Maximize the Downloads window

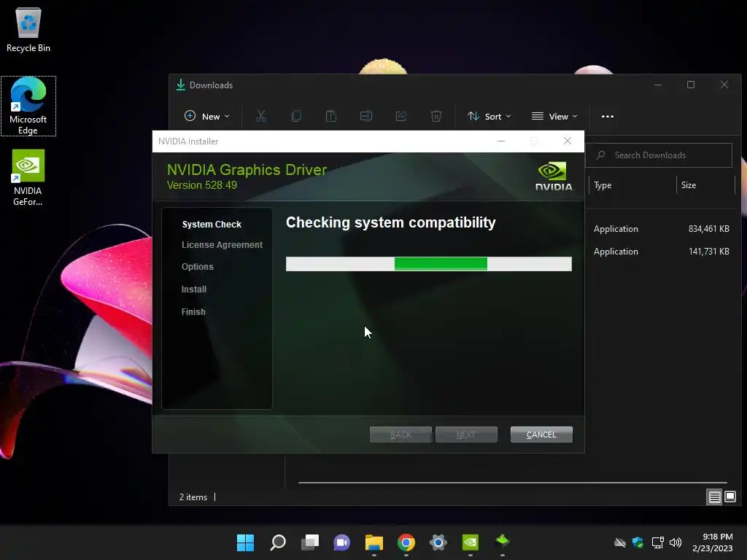tap(691, 85)
